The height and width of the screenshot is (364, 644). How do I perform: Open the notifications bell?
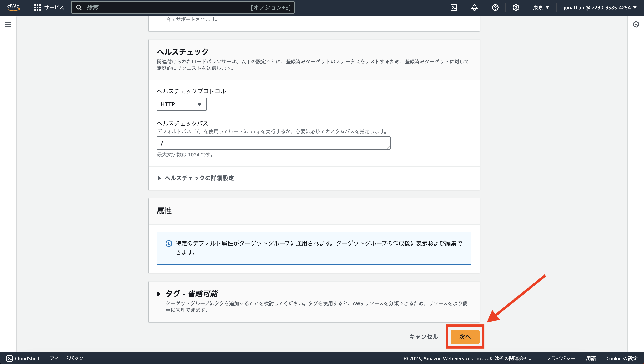475,7
